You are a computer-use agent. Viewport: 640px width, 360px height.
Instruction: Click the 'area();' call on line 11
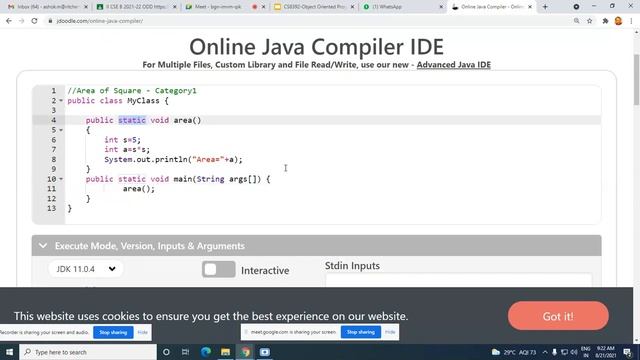click(139, 189)
